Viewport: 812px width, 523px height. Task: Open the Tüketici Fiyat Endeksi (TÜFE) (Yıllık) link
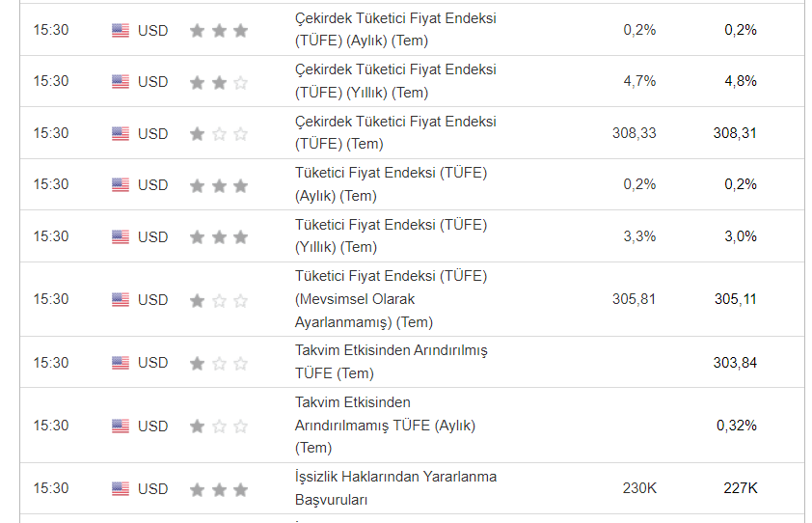pyautogui.click(x=391, y=235)
